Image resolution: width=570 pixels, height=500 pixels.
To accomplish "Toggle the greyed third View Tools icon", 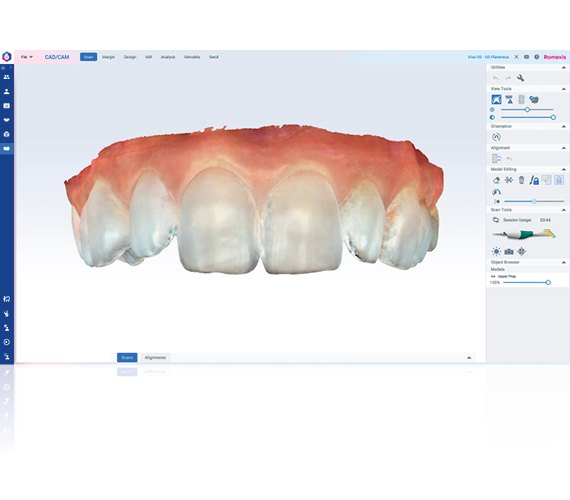I will point(521,99).
